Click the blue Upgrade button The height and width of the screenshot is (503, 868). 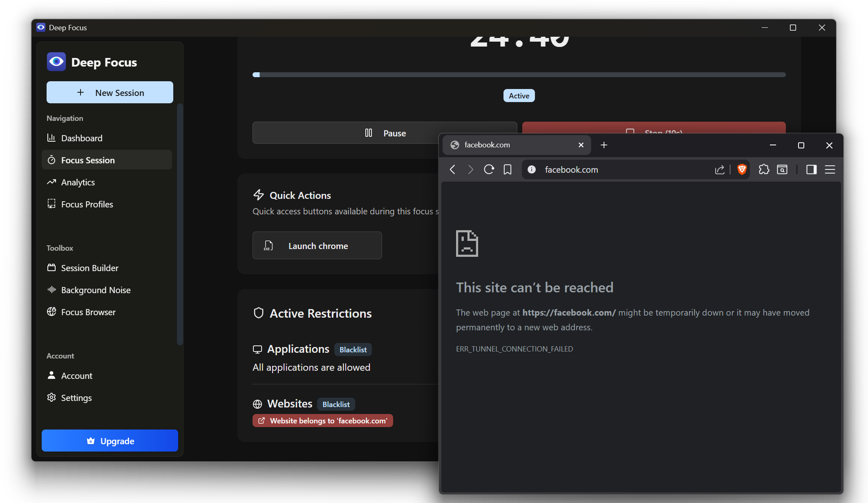coord(110,441)
